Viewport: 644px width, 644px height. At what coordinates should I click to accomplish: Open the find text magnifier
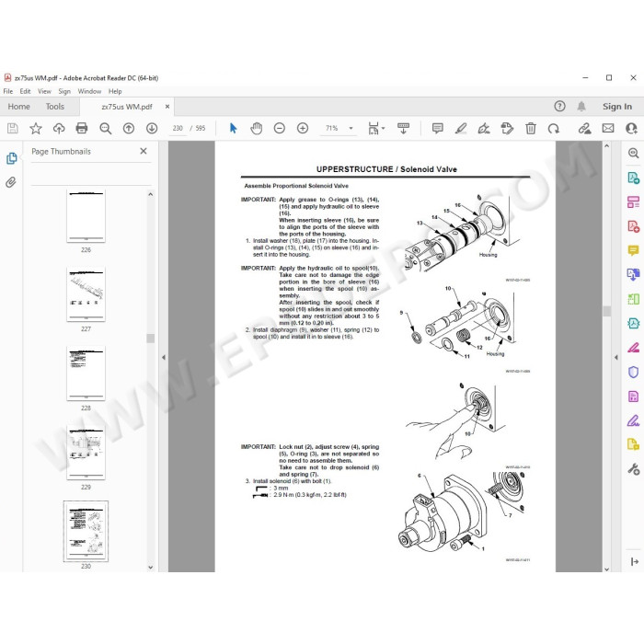point(105,129)
